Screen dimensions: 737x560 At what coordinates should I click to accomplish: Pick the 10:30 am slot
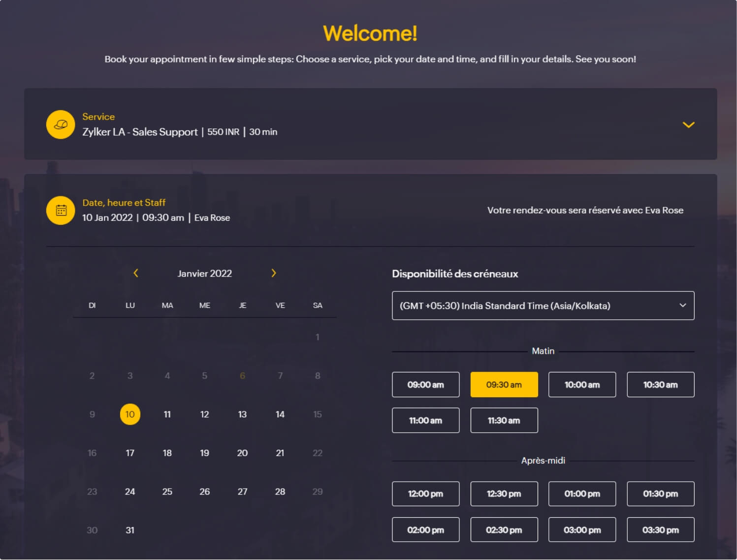click(x=660, y=385)
